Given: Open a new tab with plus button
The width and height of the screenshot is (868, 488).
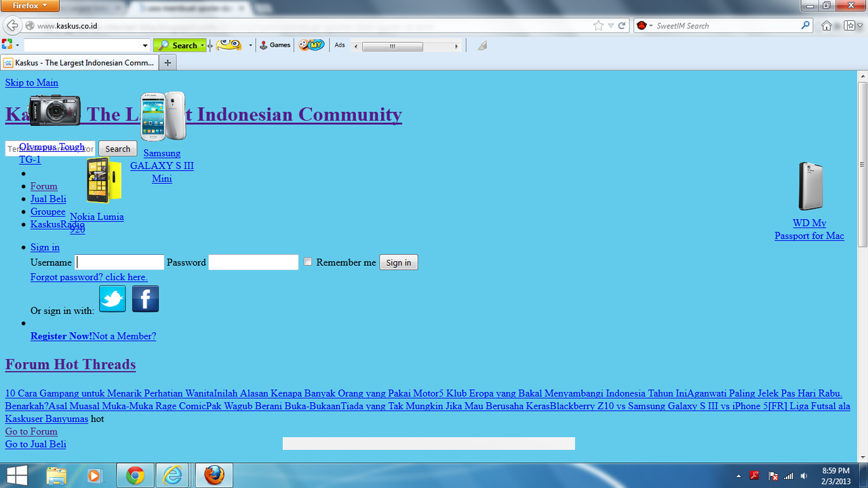Looking at the screenshot, I should tap(167, 62).
